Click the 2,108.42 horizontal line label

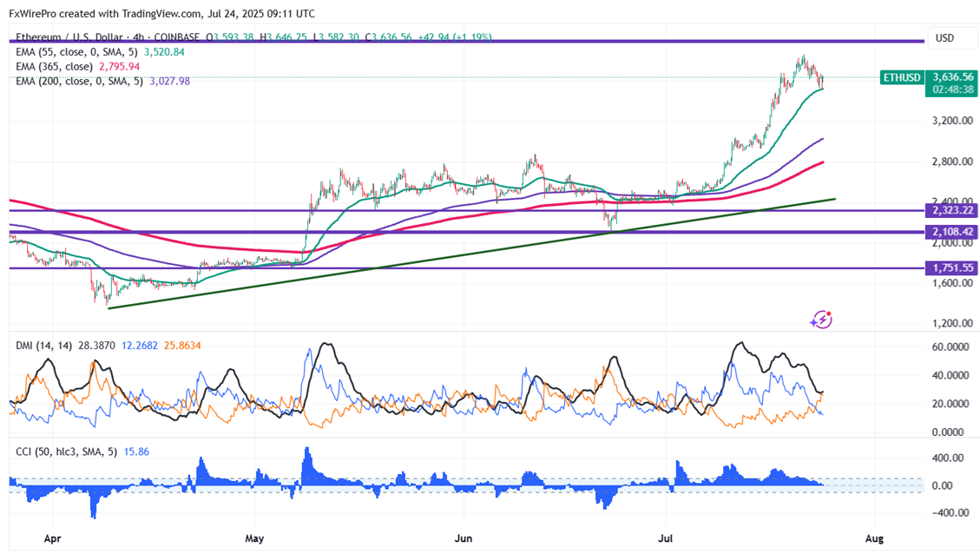point(952,232)
